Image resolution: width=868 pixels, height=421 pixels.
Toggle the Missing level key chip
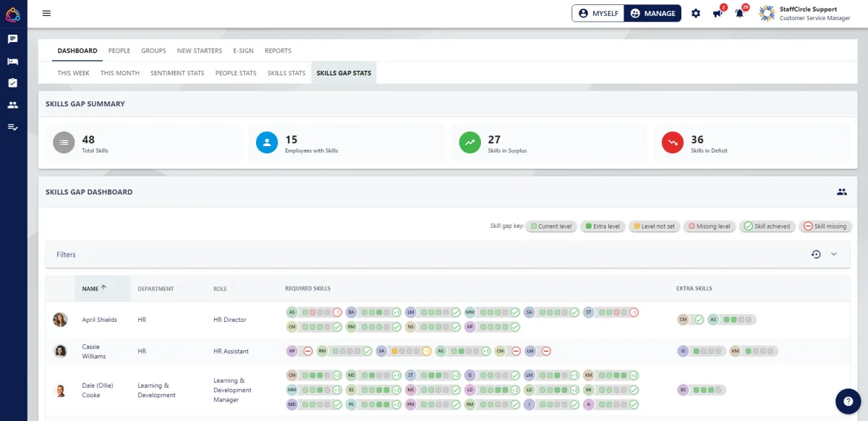[709, 226]
